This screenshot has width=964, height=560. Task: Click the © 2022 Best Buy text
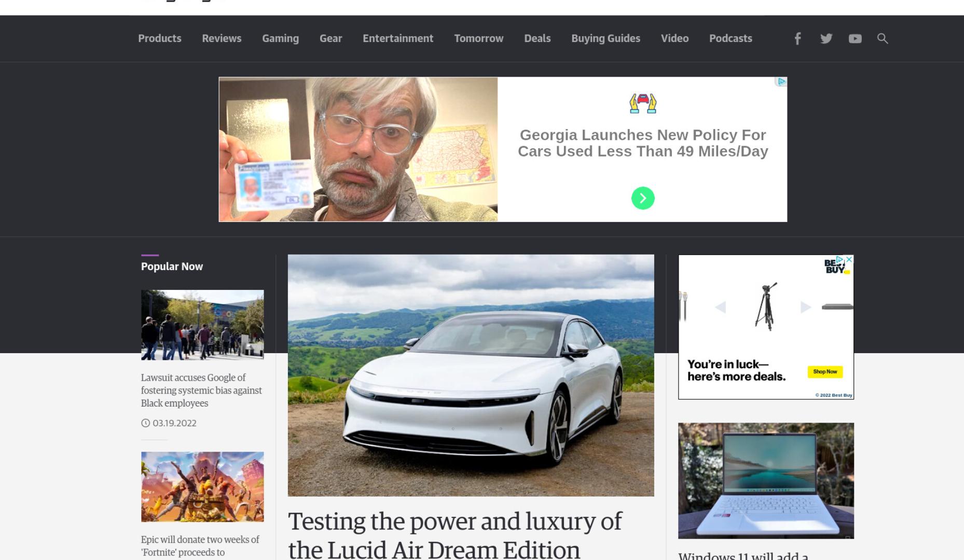pos(833,395)
